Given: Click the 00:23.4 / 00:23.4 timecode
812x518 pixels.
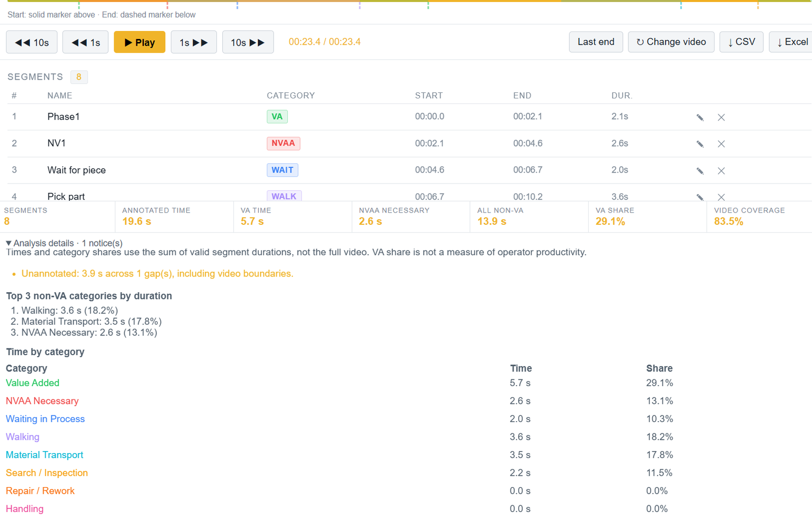Looking at the screenshot, I should (x=325, y=42).
